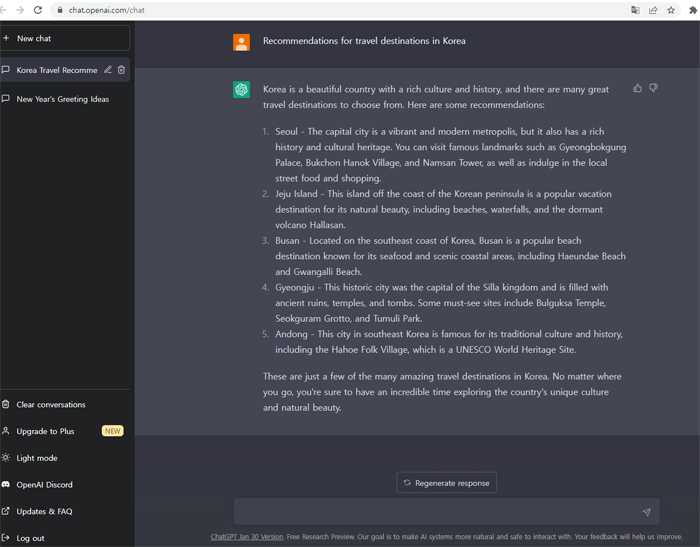Give thumbs up to the response
700x547 pixels.
pos(638,88)
